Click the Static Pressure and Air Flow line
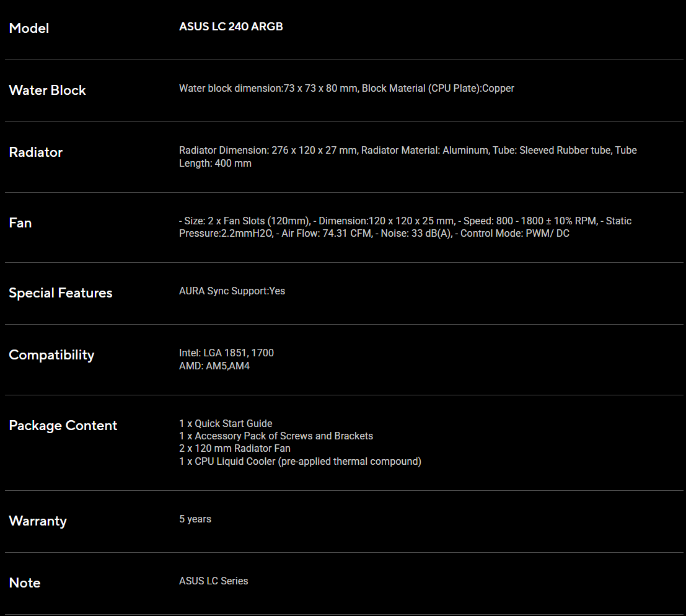The width and height of the screenshot is (686, 616). [x=374, y=234]
